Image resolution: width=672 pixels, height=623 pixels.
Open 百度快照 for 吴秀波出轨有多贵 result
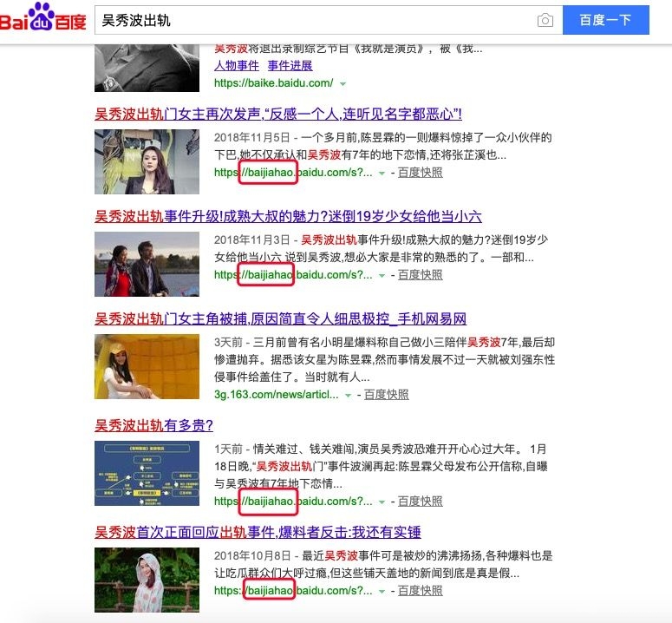[x=421, y=502]
